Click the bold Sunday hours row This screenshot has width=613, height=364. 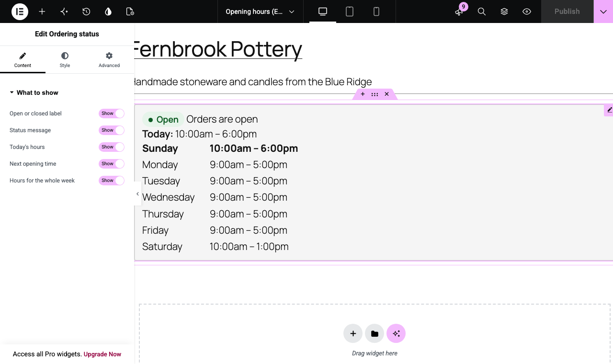220,148
